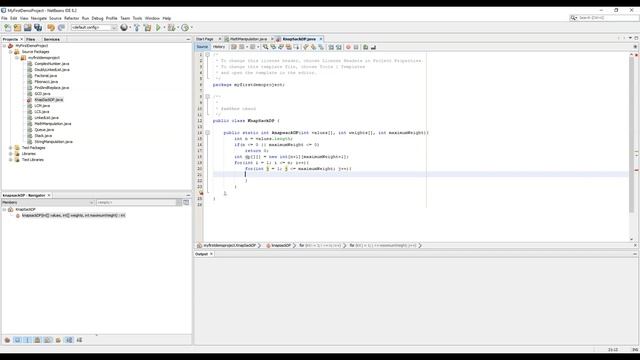Open the Profile Project dropdown arrow

click(191, 27)
